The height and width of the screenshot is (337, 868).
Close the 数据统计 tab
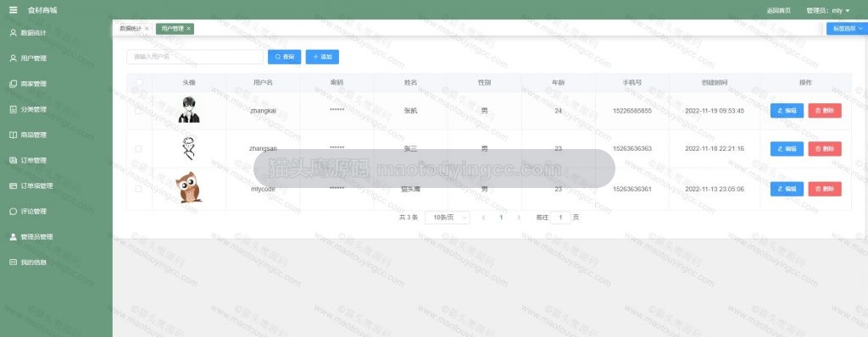147,28
